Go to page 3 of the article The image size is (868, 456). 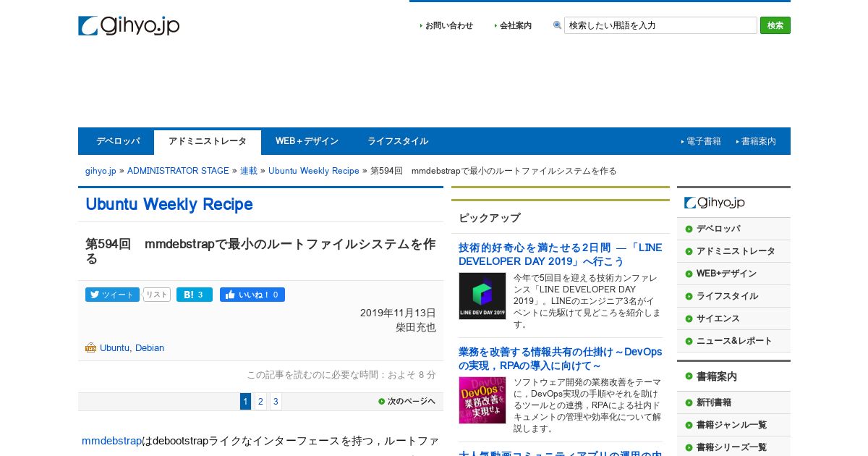pos(276,402)
